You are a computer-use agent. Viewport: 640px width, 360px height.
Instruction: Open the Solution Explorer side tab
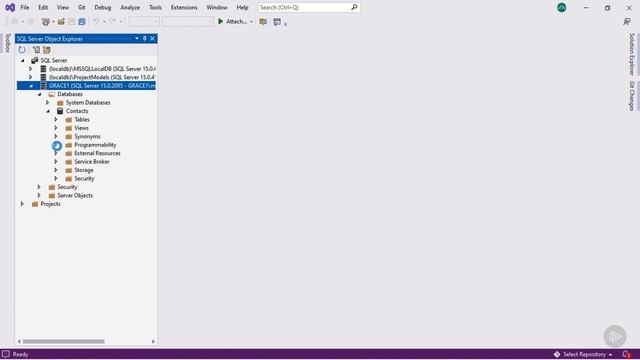(x=631, y=54)
